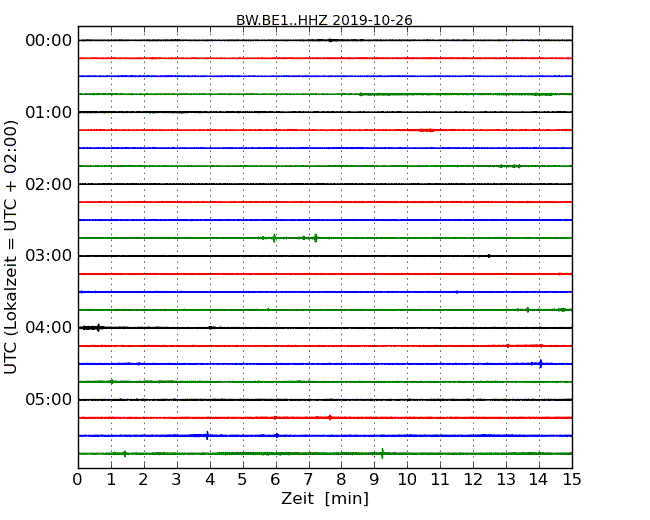Click the green 04:45 trace spike at minute 1
The image size is (650, 520).
click(112, 381)
